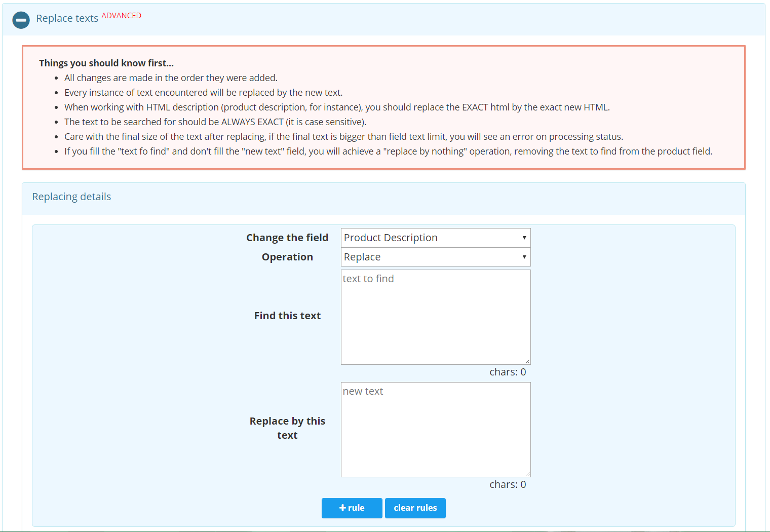Image resolution: width=770 pixels, height=532 pixels.
Task: Click the 'All changes are made' bullet
Action: click(171, 78)
